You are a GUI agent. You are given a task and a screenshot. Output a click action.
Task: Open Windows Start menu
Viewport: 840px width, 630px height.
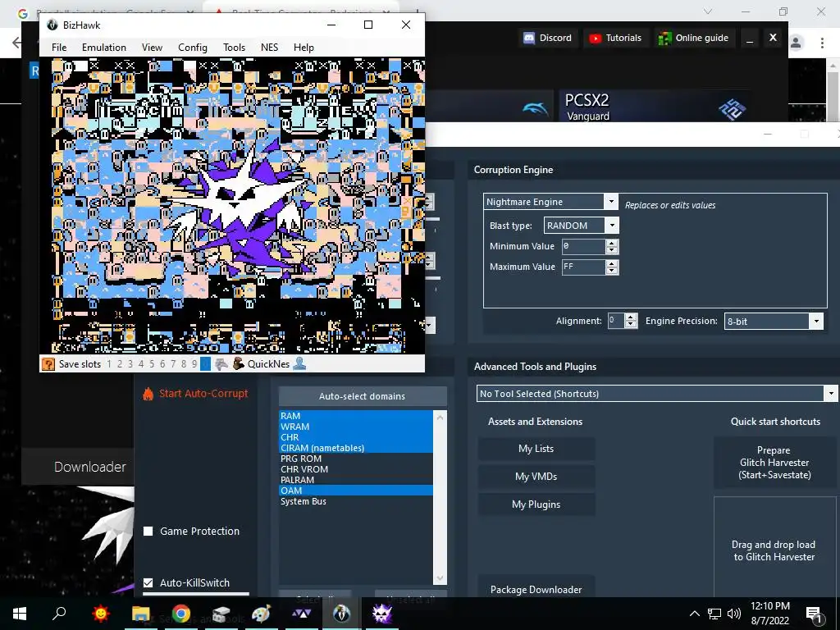coord(20,614)
